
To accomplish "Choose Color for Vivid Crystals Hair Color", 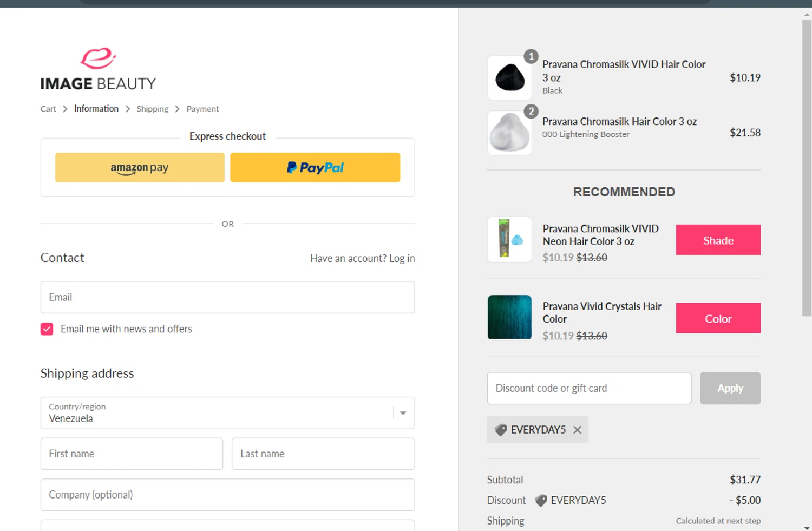I will (x=718, y=318).
